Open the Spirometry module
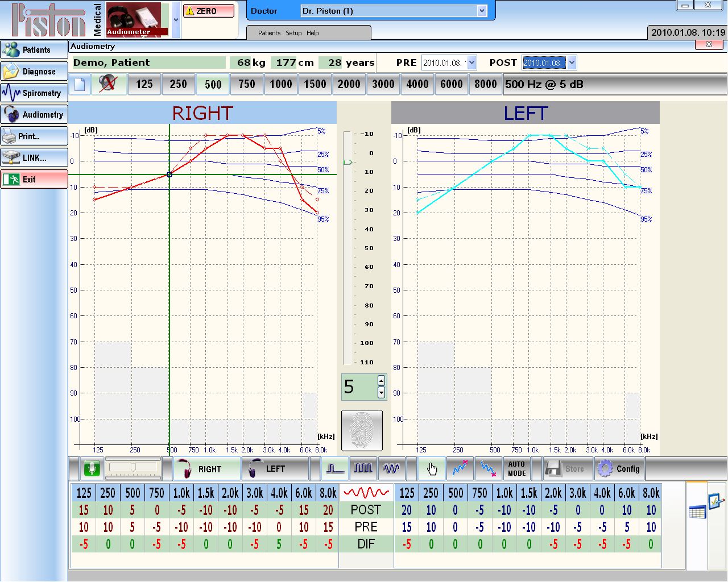 point(34,93)
